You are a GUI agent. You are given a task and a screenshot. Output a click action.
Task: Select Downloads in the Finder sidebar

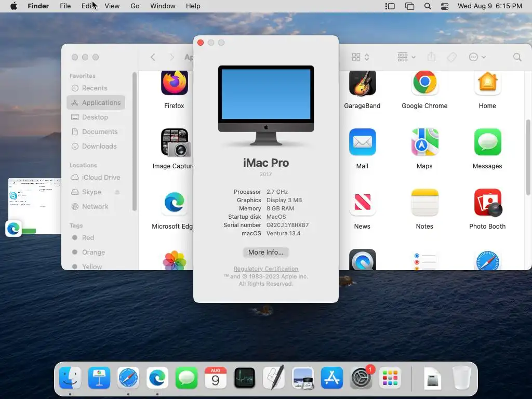click(96, 146)
